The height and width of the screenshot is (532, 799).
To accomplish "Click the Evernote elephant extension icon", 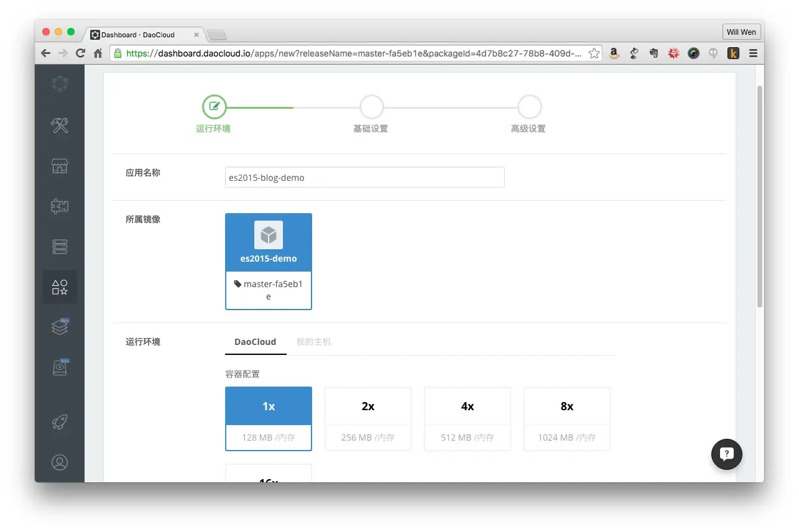I will coord(654,53).
